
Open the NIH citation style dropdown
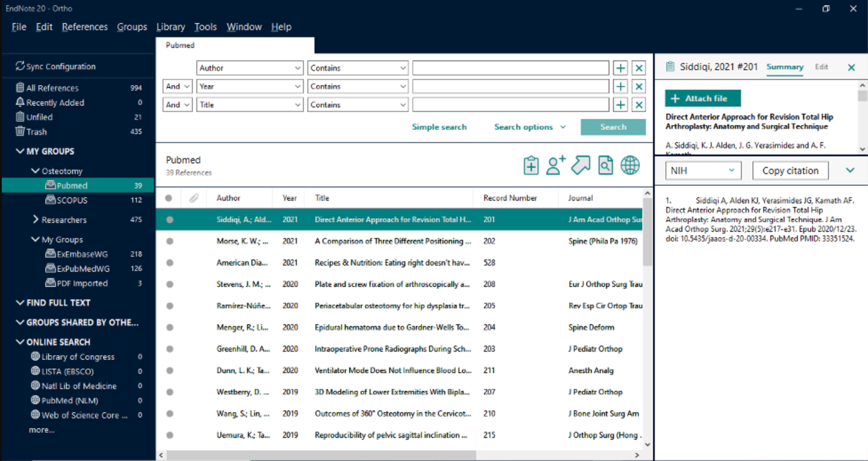click(x=703, y=171)
